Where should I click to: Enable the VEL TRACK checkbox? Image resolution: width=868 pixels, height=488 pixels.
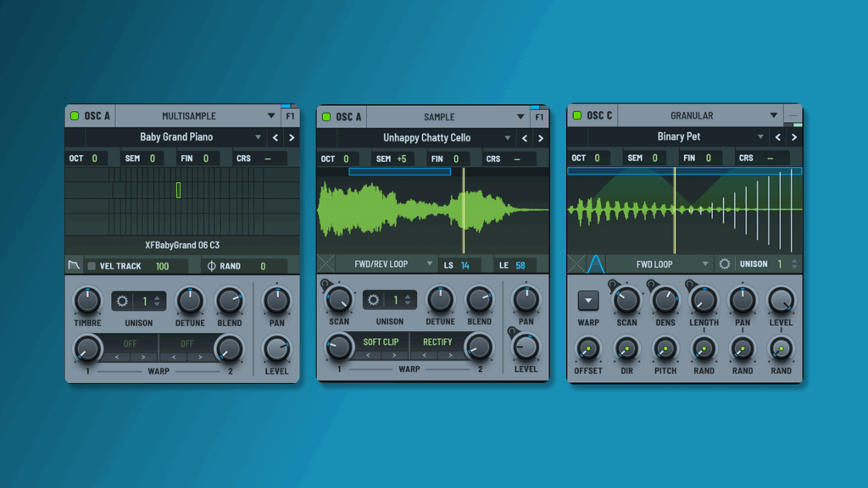click(x=92, y=266)
